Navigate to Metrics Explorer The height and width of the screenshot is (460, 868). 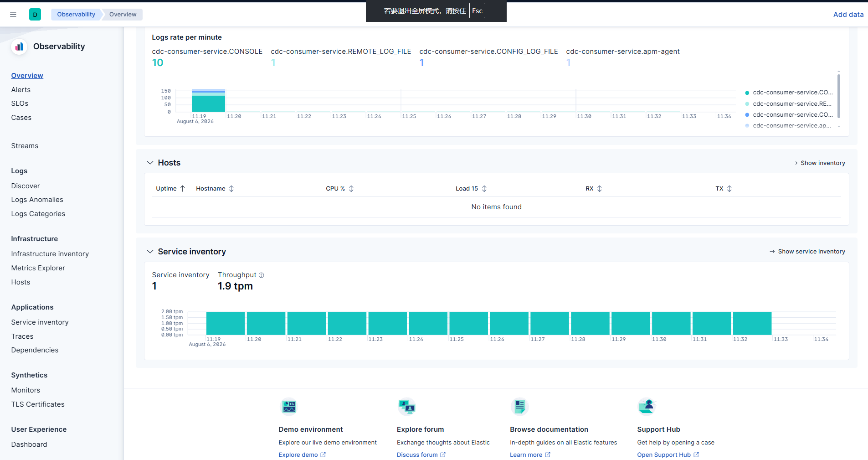pos(38,268)
